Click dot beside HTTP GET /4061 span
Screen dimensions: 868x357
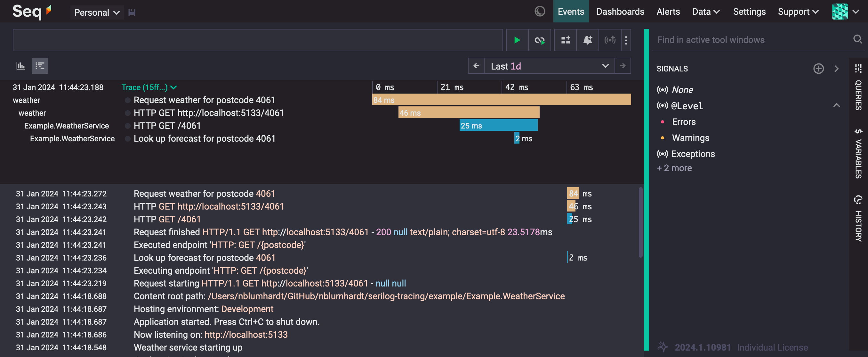pyautogui.click(x=127, y=126)
